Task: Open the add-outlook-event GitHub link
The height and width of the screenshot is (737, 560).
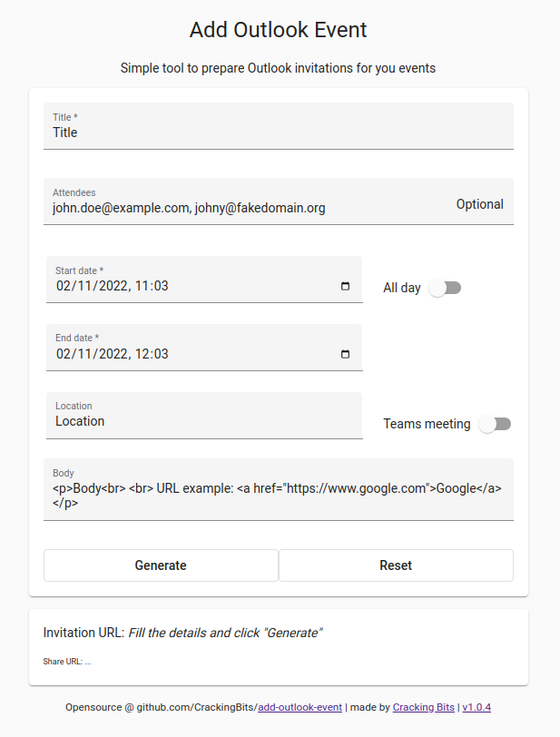Action: [x=300, y=707]
